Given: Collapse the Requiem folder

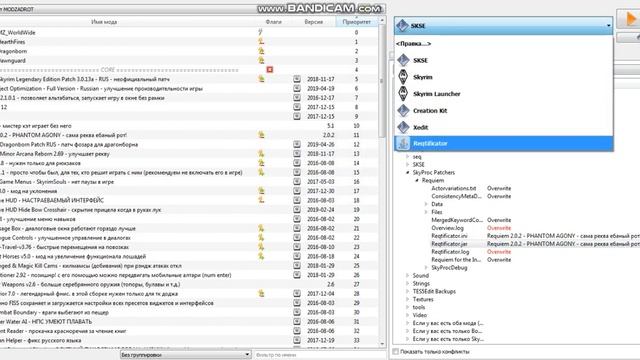Looking at the screenshot, I should 417,180.
